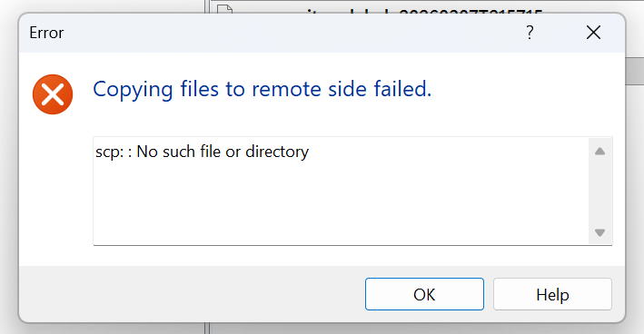Click the empty space inside the error details box
This screenshot has width=644, height=334.
coord(341,203)
